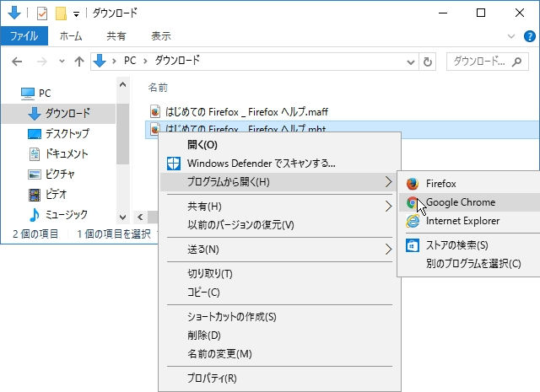
Task: Select ビデオ in the navigation pane
Action: tap(47, 195)
